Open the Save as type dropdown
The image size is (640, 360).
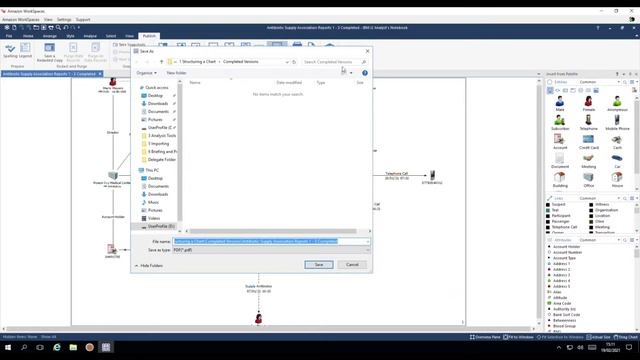coord(367,250)
